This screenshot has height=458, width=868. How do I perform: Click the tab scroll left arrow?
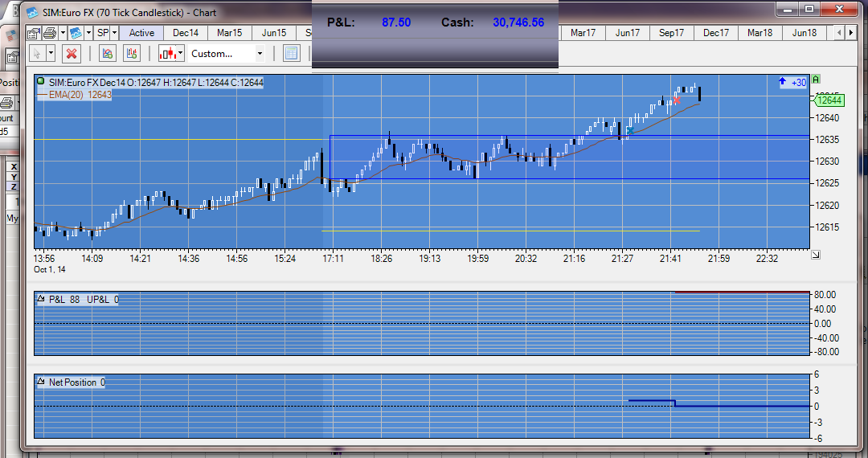(x=838, y=33)
